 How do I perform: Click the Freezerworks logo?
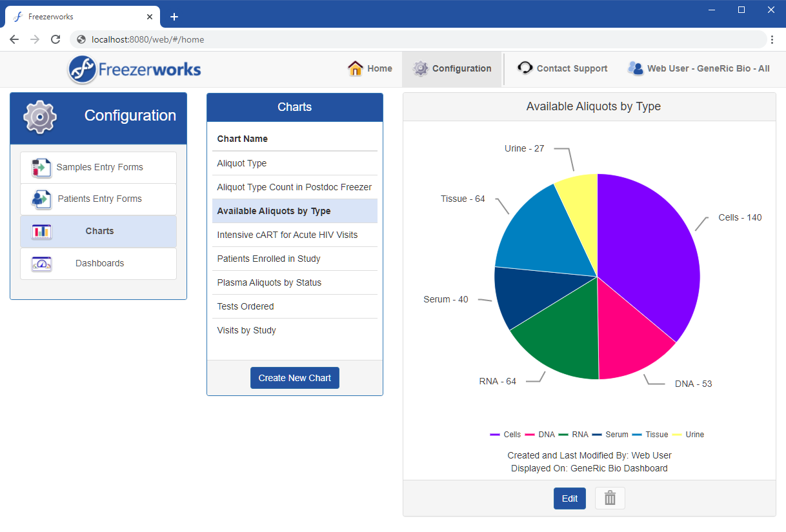[134, 69]
